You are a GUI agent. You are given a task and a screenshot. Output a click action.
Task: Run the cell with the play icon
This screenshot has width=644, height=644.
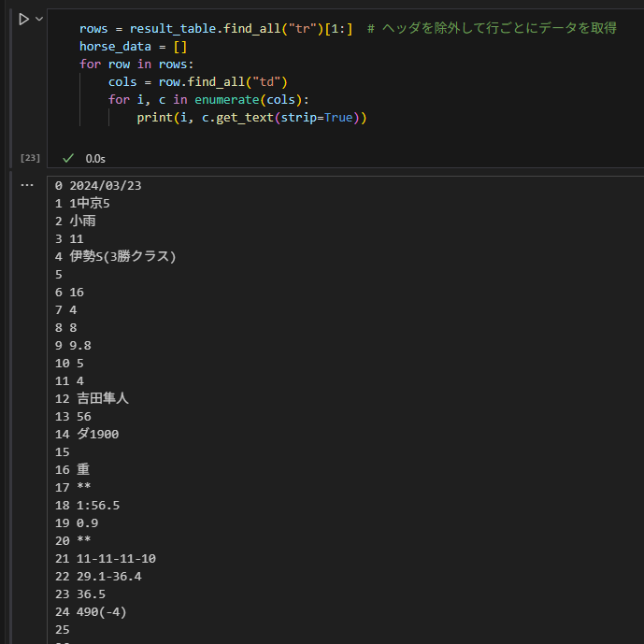23,20
